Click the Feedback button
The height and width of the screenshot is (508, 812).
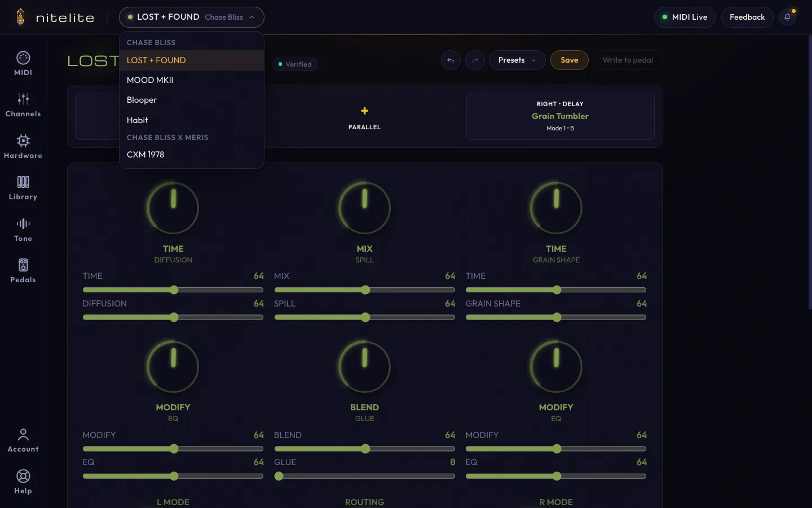(x=747, y=17)
